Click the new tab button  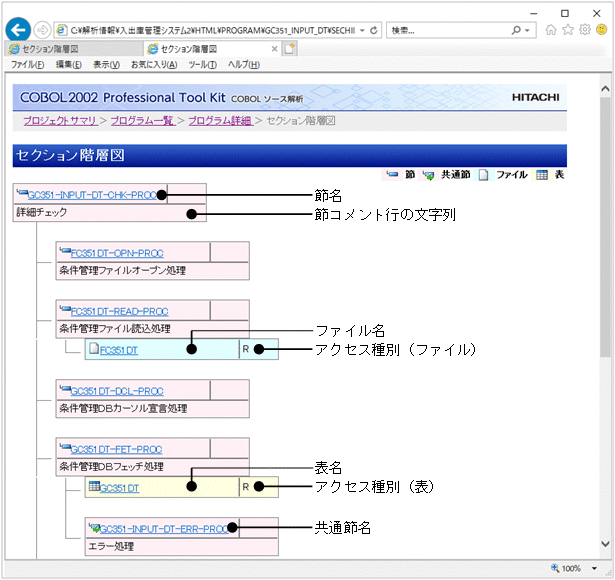pos(290,49)
